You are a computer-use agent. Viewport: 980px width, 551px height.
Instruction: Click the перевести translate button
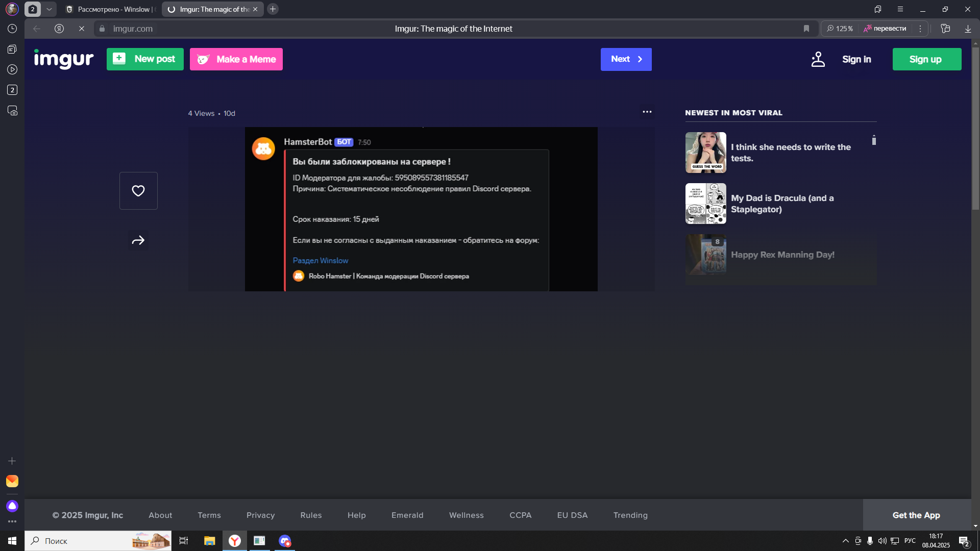(886, 29)
